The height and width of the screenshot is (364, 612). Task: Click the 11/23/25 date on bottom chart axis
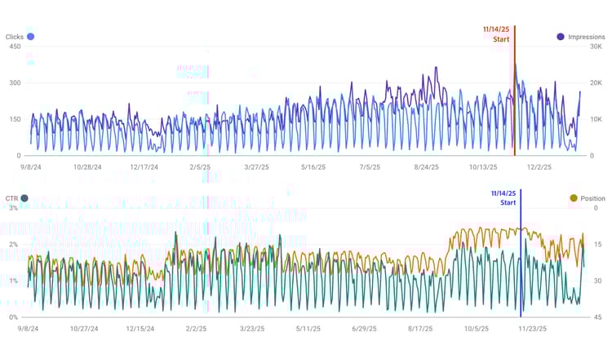click(533, 330)
